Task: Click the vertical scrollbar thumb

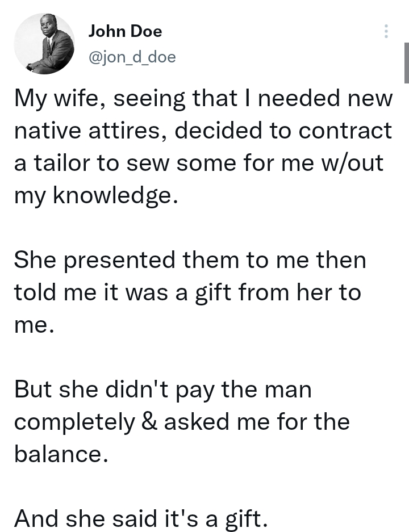Action: (x=406, y=63)
